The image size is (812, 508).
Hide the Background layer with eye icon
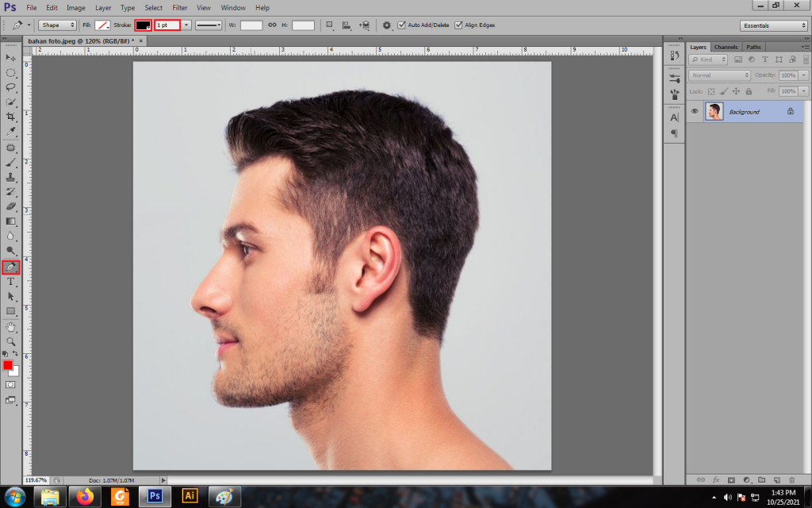point(695,112)
